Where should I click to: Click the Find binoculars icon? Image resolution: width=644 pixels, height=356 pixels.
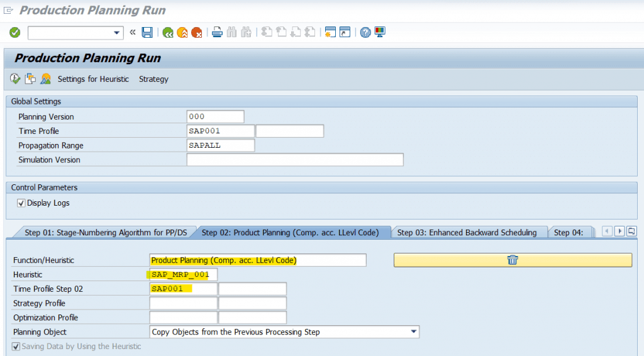click(x=231, y=32)
